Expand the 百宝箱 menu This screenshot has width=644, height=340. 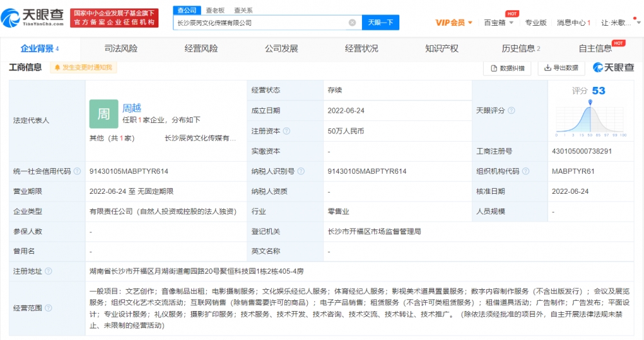(x=498, y=23)
